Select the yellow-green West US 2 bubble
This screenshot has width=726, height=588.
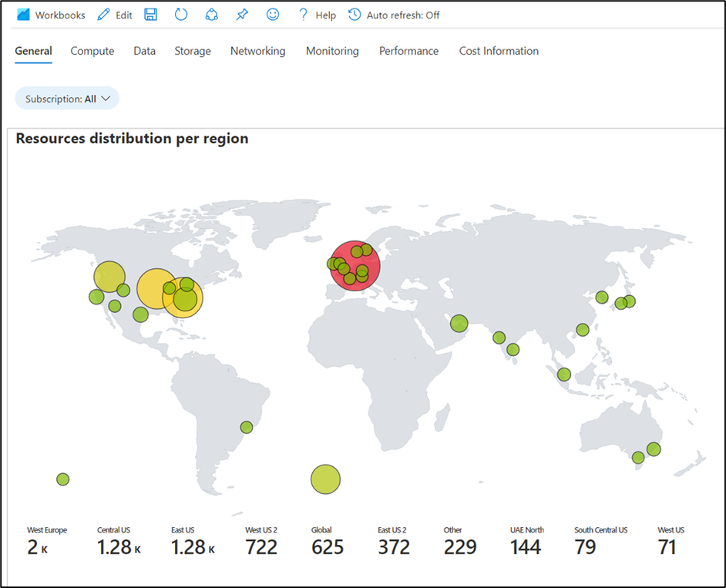tap(109, 277)
